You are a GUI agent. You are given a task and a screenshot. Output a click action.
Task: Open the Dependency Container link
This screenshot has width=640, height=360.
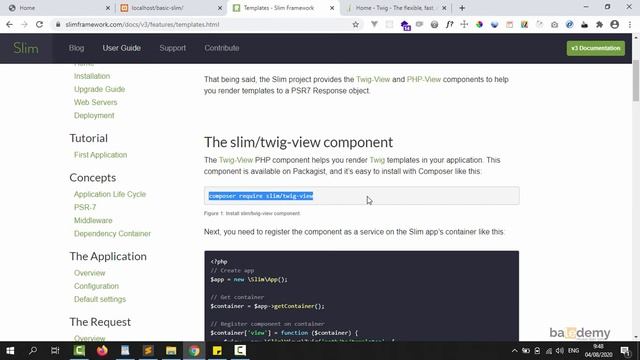[112, 233]
